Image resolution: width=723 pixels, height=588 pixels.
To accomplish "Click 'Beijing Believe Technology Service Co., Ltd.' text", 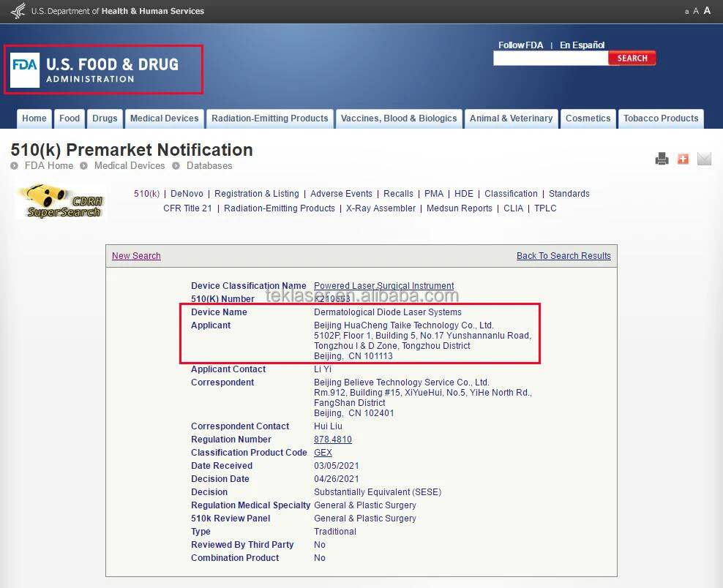I will (402, 382).
